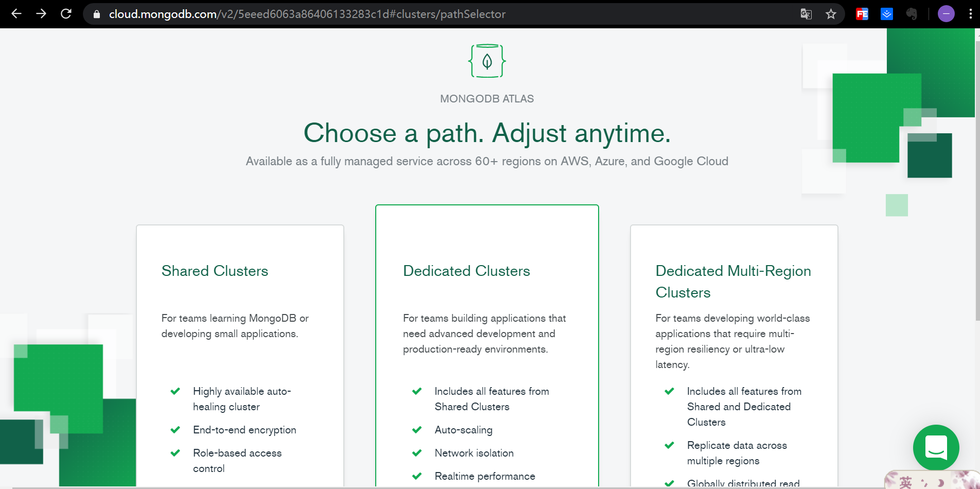Open the red FE extension
This screenshot has height=489, width=980.
(x=862, y=14)
